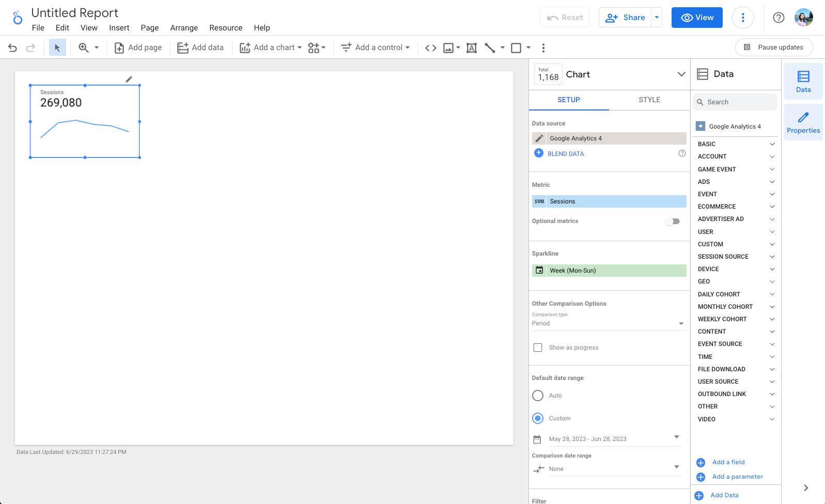Image resolution: width=825 pixels, height=504 pixels.
Task: Open the Add a chart dropdown
Action: pyautogui.click(x=270, y=48)
